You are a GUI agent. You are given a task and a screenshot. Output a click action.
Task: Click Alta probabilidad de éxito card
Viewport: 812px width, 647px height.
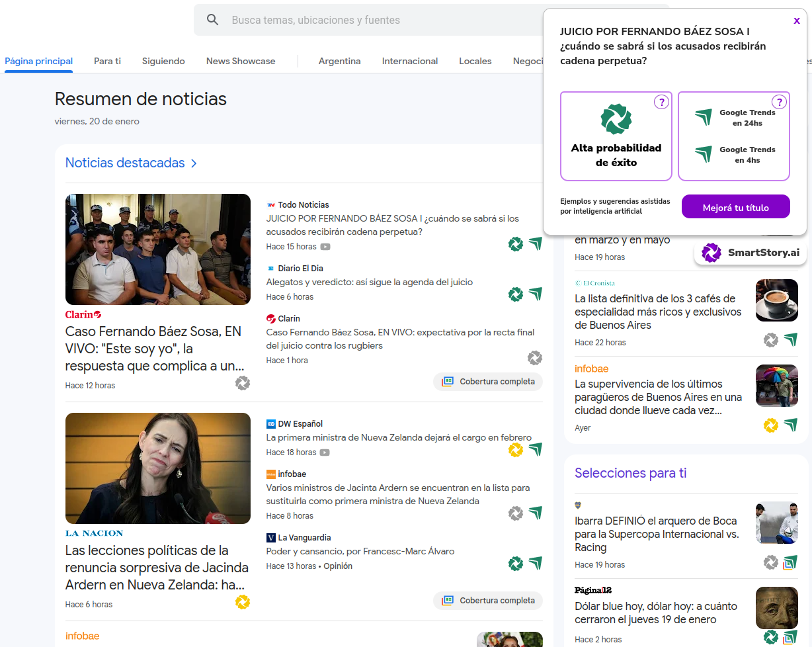616,136
